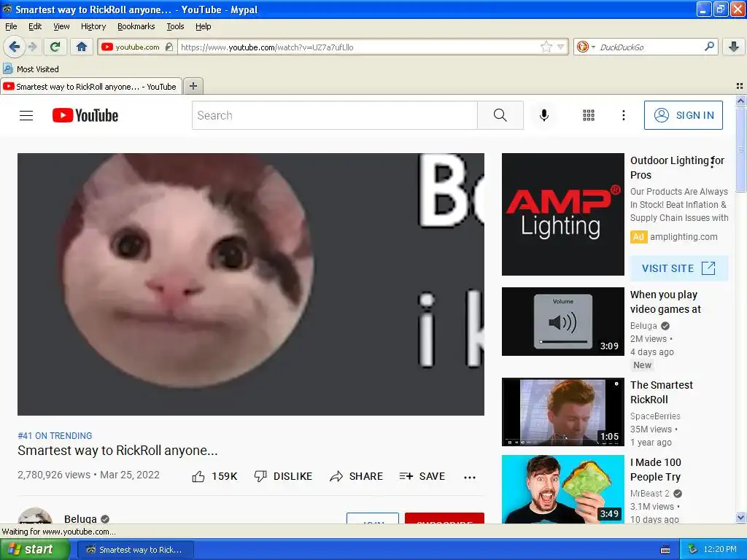The width and height of the screenshot is (747, 560).
Task: Save the video to a playlist
Action: (x=422, y=476)
